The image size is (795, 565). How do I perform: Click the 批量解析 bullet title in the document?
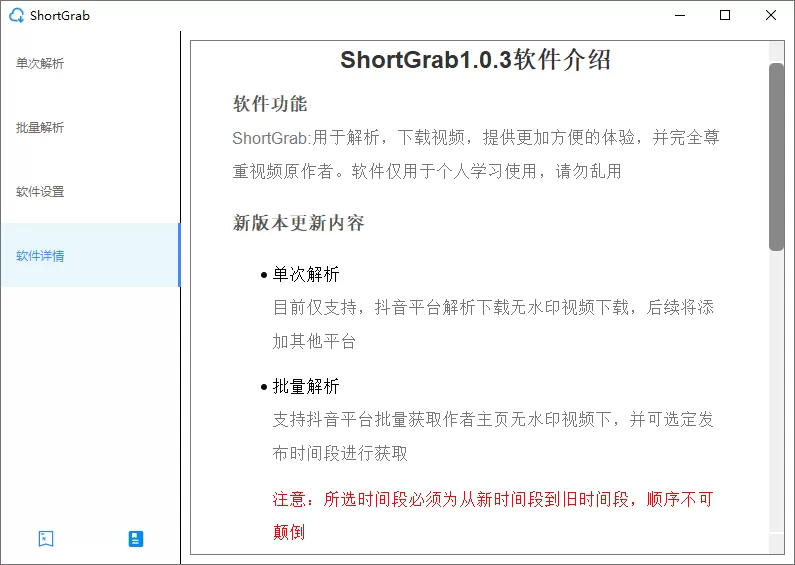coord(306,386)
